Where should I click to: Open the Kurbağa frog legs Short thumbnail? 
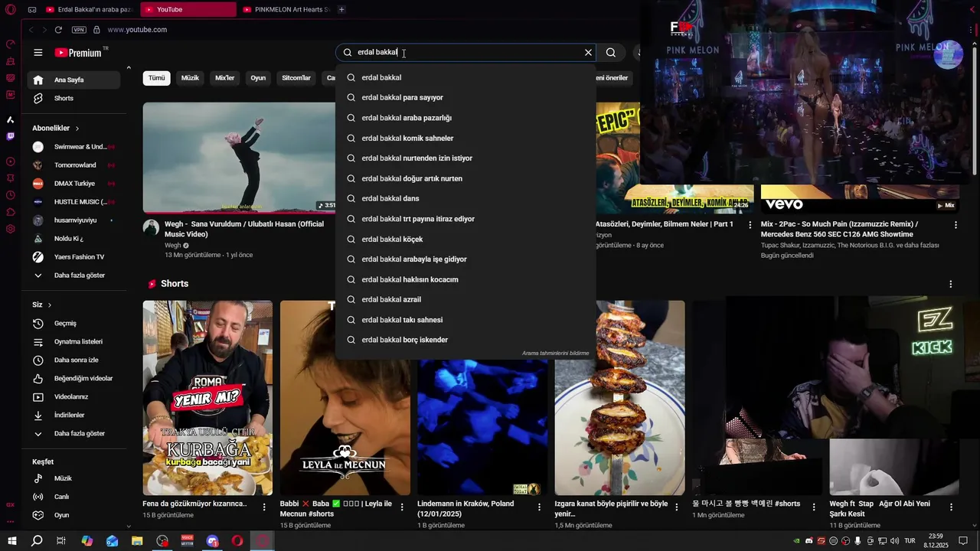[x=207, y=398]
